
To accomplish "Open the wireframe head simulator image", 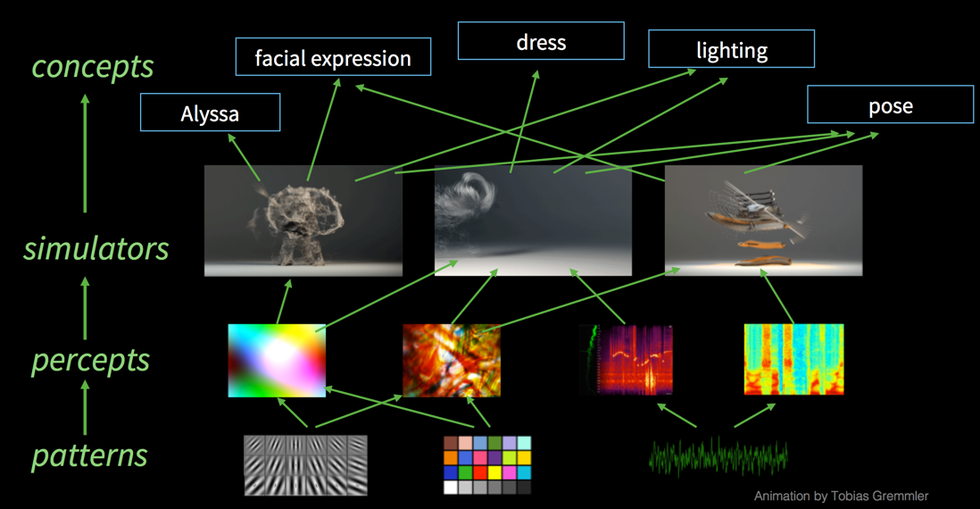I will pos(303,221).
